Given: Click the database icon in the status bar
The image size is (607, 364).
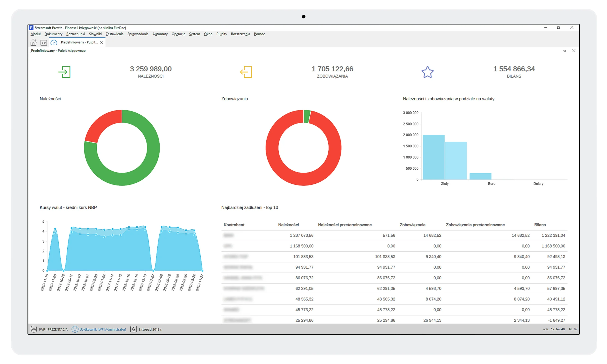Looking at the screenshot, I should pos(34,329).
